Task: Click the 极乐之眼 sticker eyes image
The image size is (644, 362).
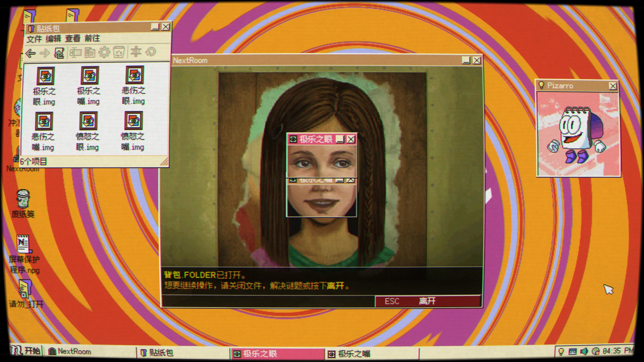Action: (x=322, y=161)
